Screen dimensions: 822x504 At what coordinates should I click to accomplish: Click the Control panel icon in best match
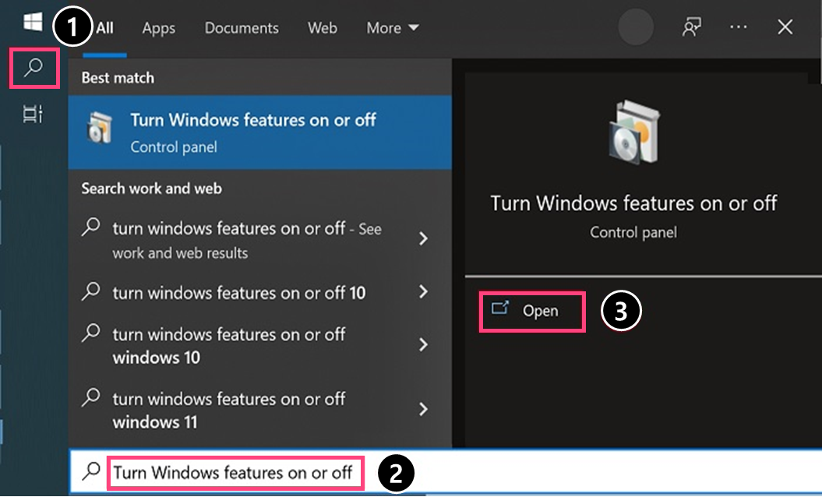coord(100,127)
